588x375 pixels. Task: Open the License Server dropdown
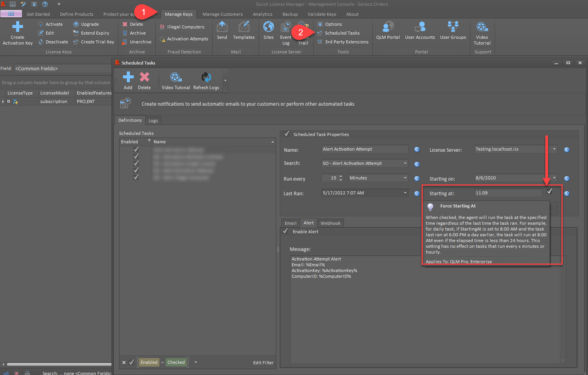[554, 149]
